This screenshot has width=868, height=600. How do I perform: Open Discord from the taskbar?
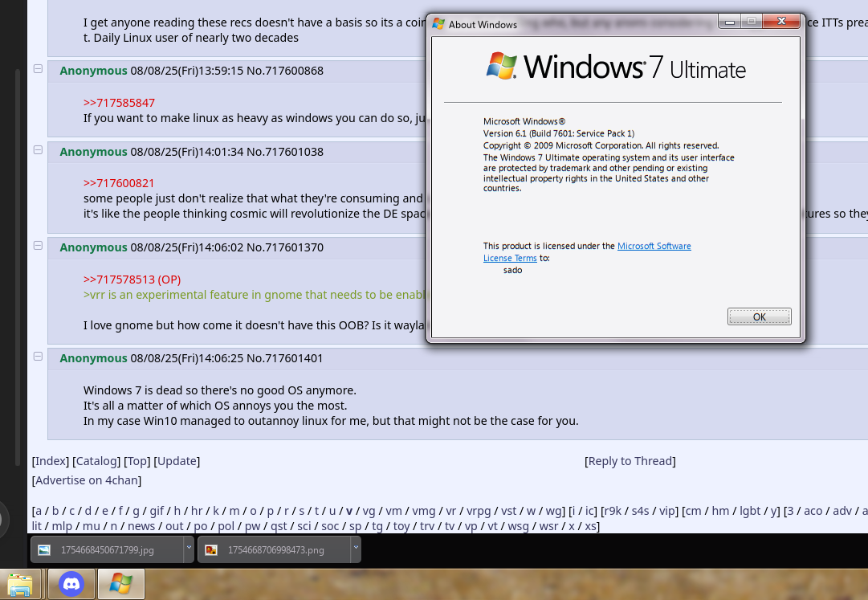tap(71, 584)
